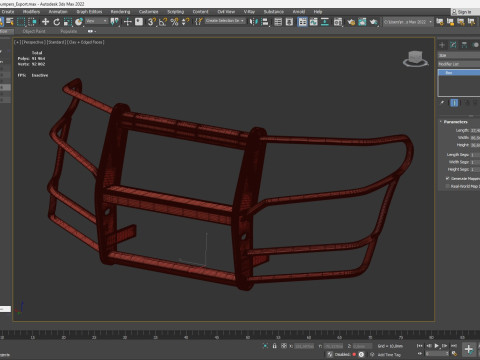Viewport: 480px width, 360px height.
Task: Open Render Setup teapot icon
Action: tap(351, 22)
